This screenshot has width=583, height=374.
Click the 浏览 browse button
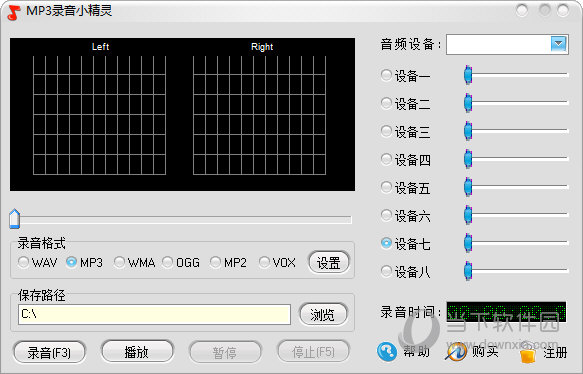coord(323,315)
